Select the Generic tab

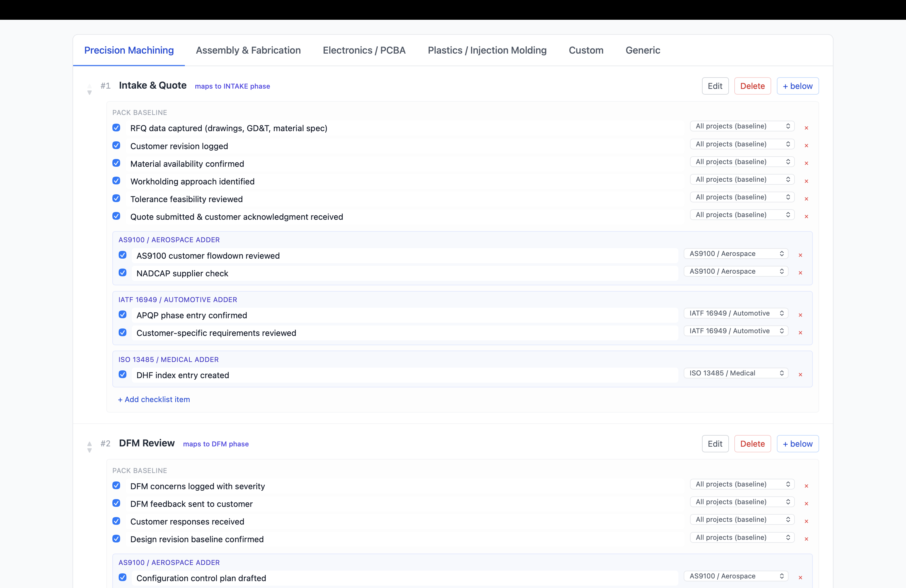tap(643, 50)
